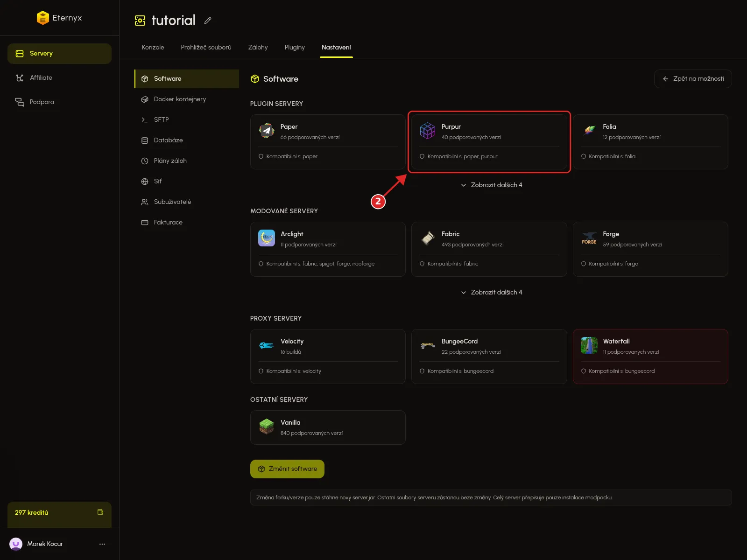Screen dimensions: 747x560
Task: Choose the Paper server card
Action: click(328, 142)
